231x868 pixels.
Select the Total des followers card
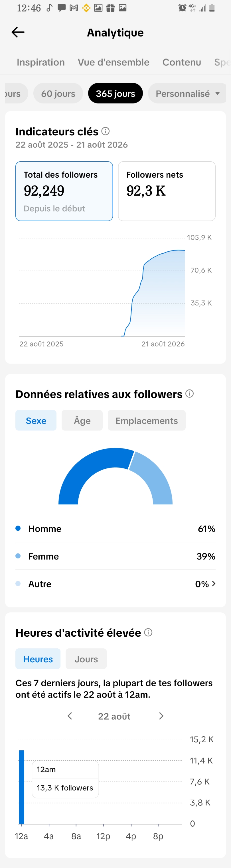64,191
